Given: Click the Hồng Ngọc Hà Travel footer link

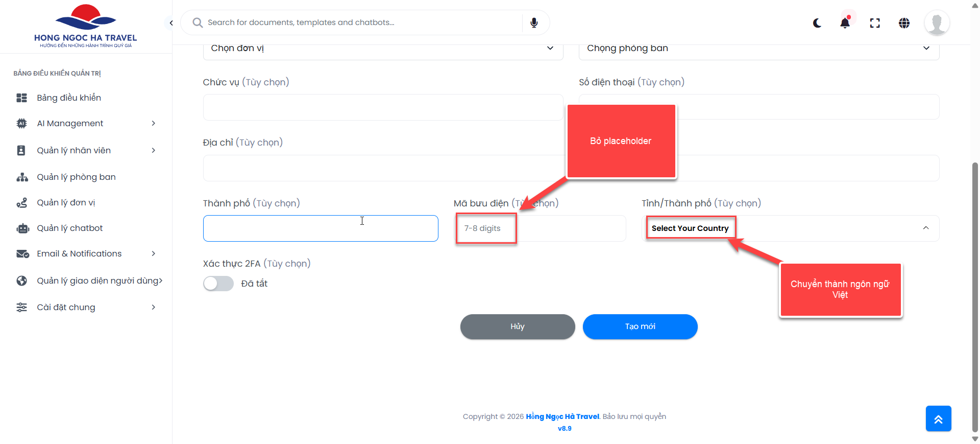Looking at the screenshot, I should [x=562, y=416].
